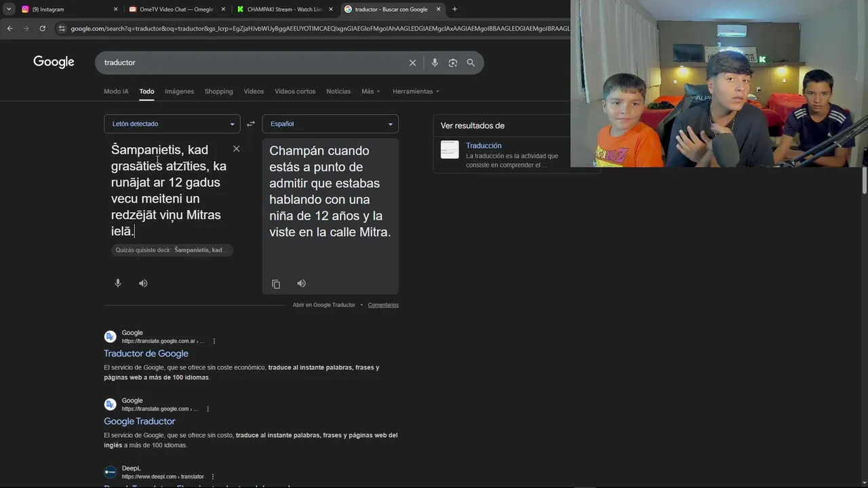The height and width of the screenshot is (488, 868).
Task: Swap translation languages arrows
Action: click(x=251, y=124)
